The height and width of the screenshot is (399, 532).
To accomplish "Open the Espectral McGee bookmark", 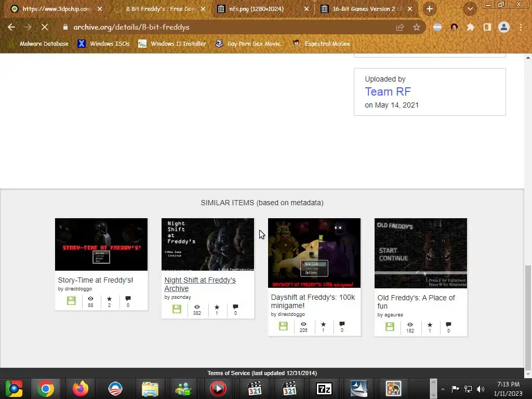I will 321,44.
